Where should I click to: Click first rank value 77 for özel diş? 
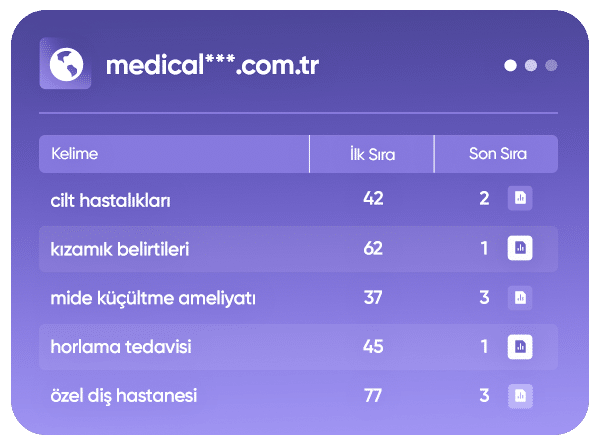[x=373, y=395]
